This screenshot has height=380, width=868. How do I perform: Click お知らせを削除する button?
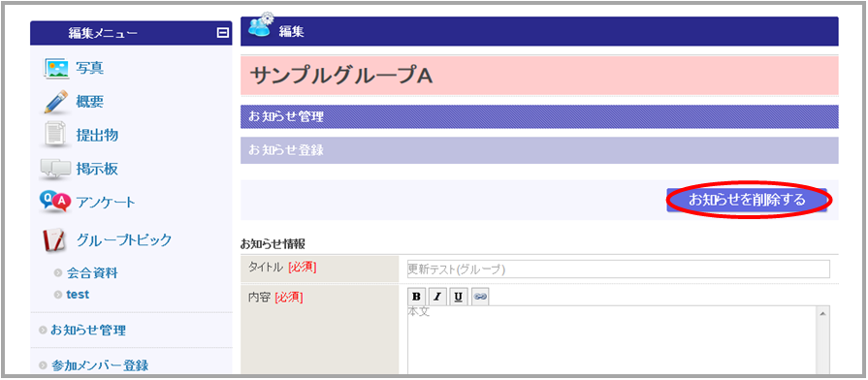point(747,200)
